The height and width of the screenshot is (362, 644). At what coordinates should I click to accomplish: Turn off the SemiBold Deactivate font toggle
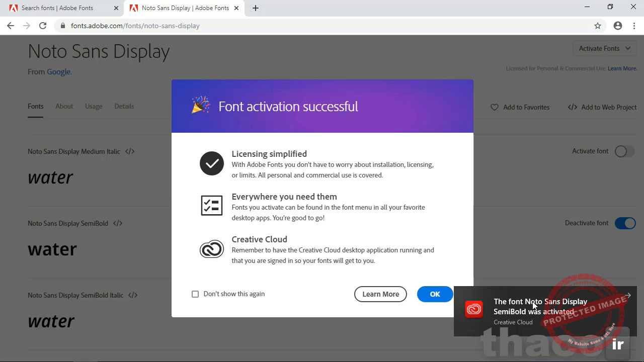click(625, 223)
